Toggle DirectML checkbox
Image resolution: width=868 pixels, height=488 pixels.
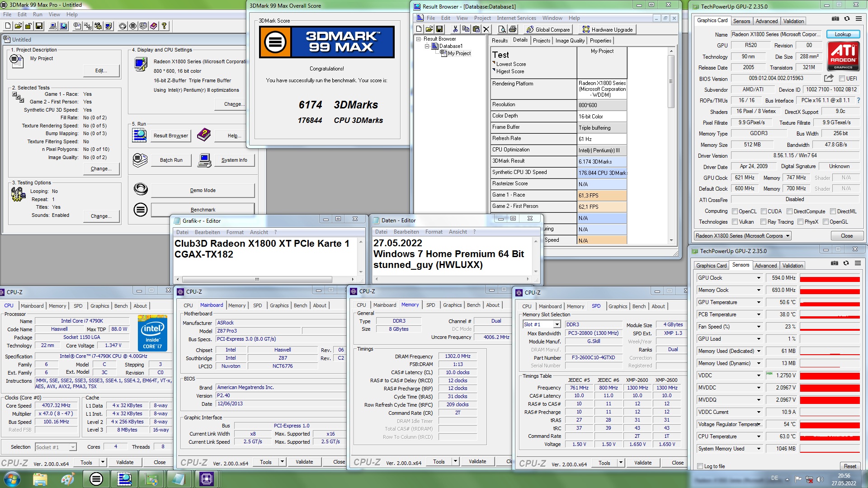(833, 211)
